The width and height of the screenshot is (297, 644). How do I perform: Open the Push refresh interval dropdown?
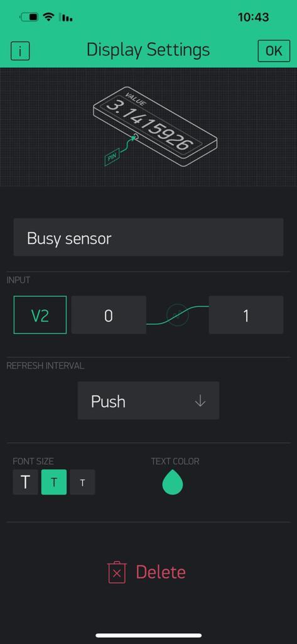coord(148,401)
